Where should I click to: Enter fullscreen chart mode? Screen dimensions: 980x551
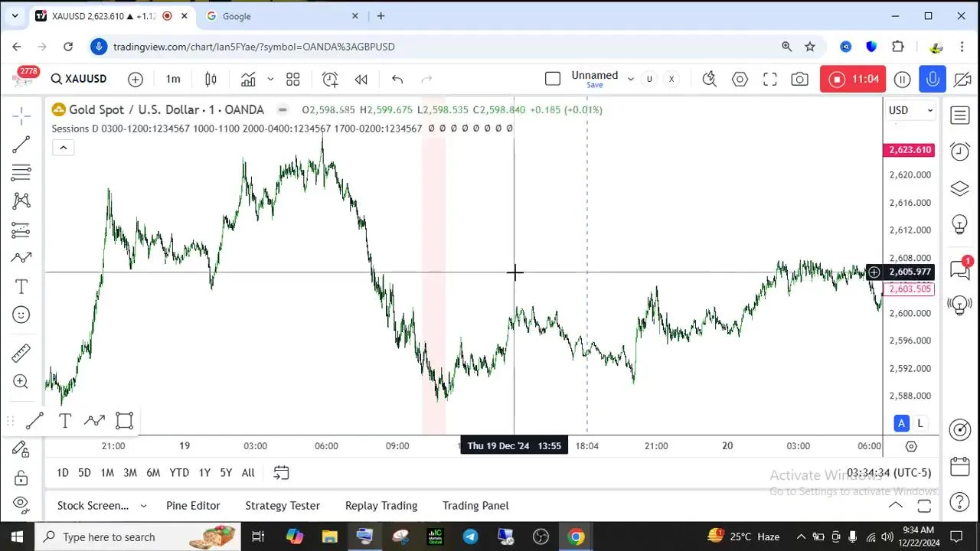point(770,79)
